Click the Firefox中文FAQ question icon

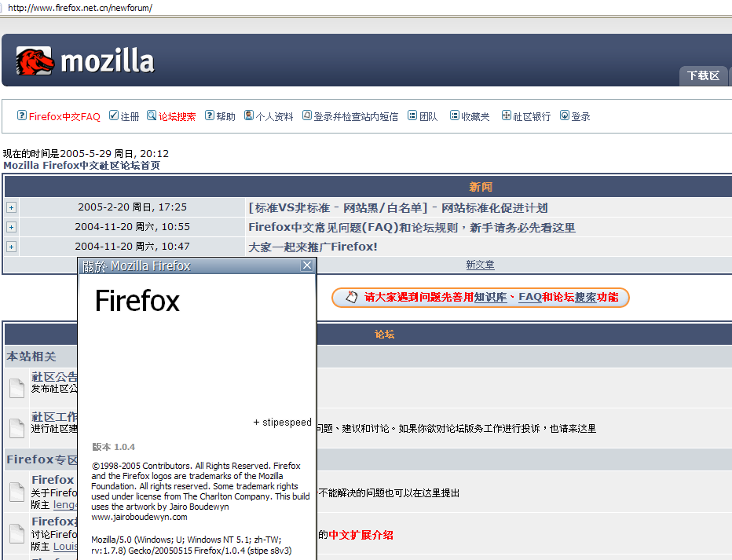22,115
